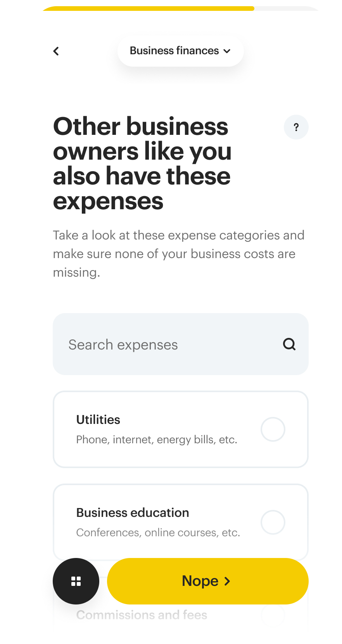The width and height of the screenshot is (342, 644).
Task: Go back using the left chevron
Action: click(56, 51)
